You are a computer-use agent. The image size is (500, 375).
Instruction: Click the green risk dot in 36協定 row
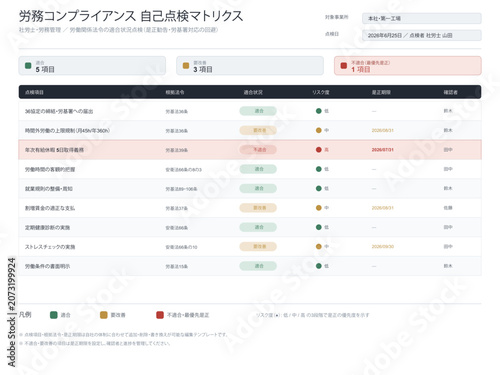point(319,111)
